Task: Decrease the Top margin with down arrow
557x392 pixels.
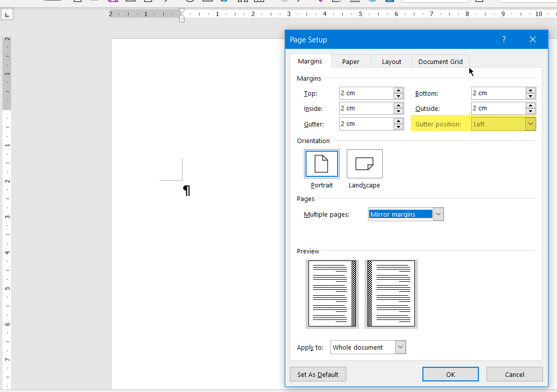Action: 399,96
